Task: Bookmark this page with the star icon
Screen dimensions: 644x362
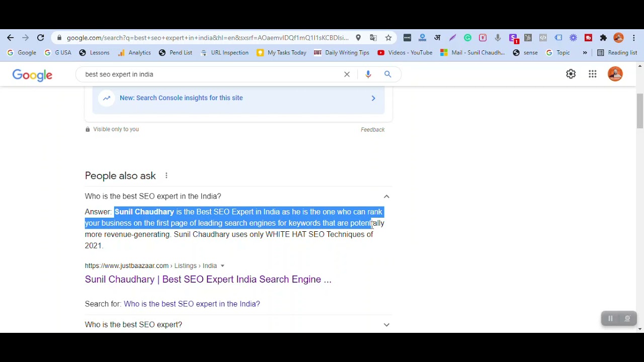Action: (388, 38)
